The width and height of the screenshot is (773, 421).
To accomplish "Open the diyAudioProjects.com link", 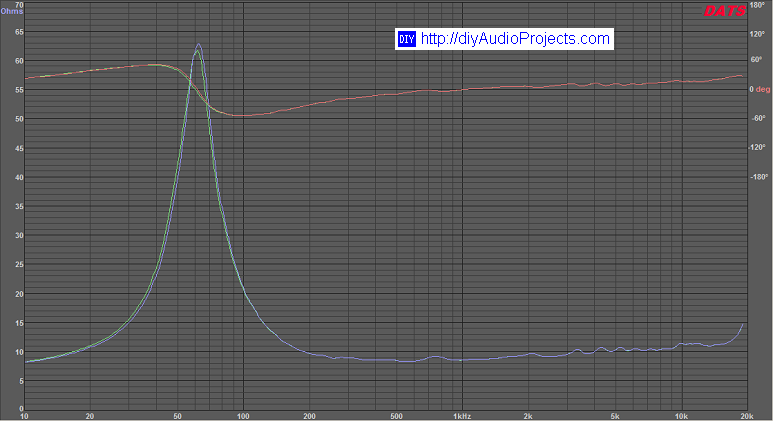I will tap(515, 39).
